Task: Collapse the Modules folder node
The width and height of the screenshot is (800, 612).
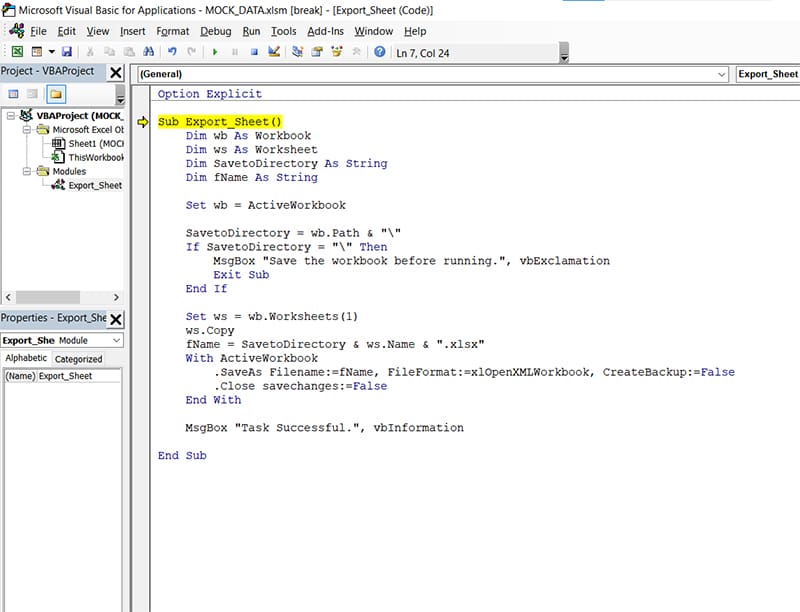Action: coord(28,171)
